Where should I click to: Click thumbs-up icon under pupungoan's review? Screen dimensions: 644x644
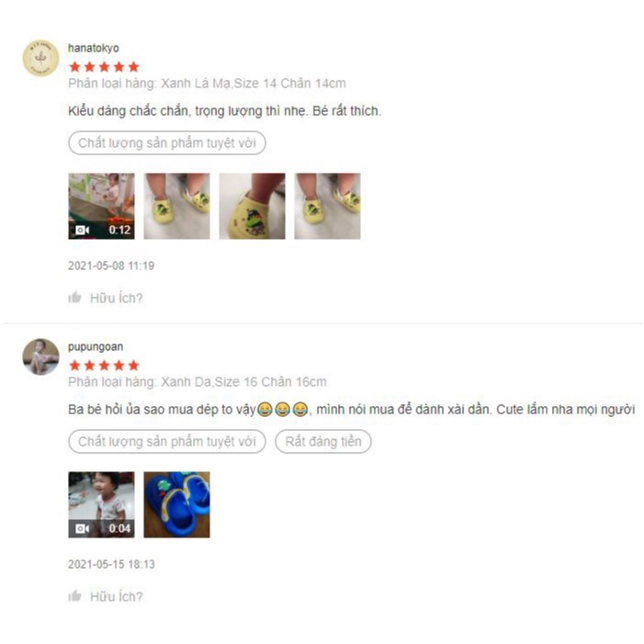click(x=74, y=596)
